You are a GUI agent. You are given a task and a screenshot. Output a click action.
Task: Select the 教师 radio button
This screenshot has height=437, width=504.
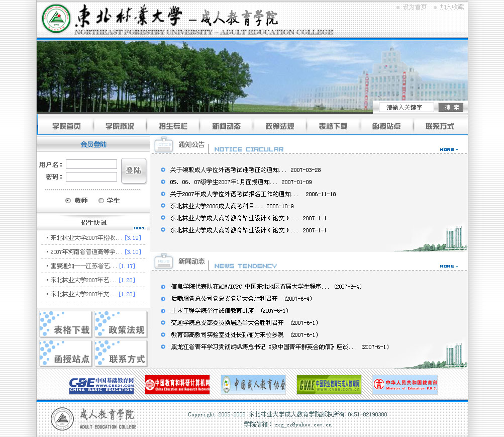[68, 200]
